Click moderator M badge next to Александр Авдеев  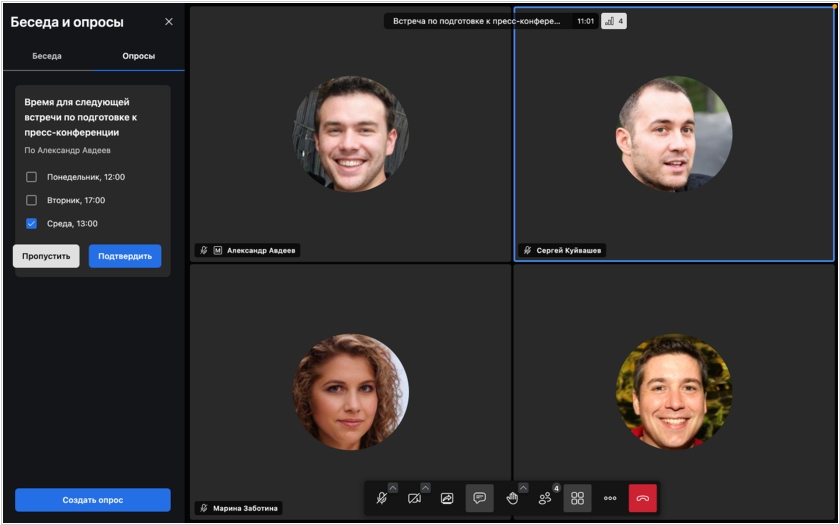pos(218,250)
